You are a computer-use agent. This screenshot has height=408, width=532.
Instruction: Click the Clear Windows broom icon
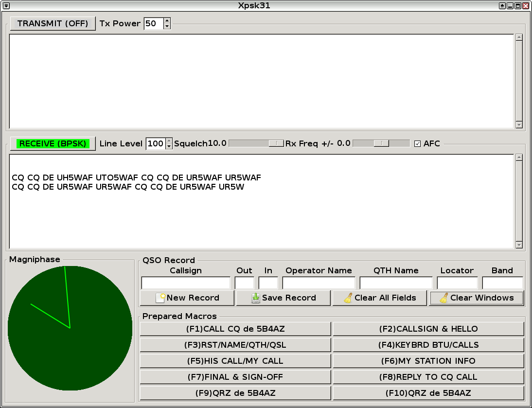point(444,298)
